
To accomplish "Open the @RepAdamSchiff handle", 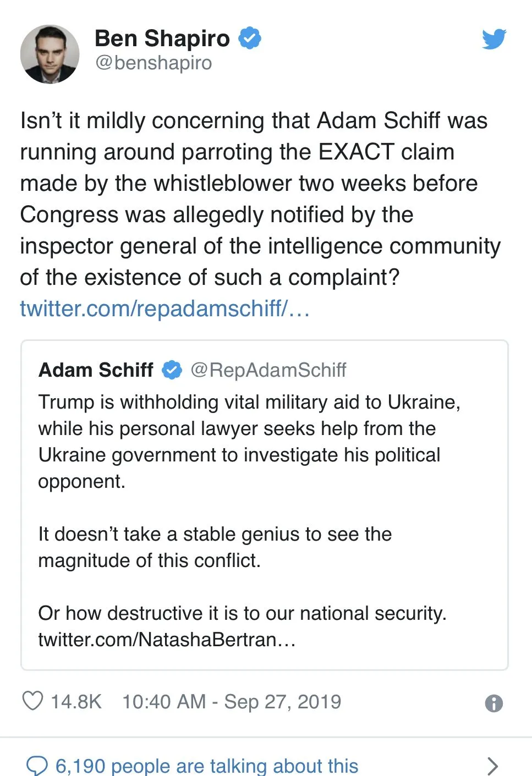I will click(268, 370).
